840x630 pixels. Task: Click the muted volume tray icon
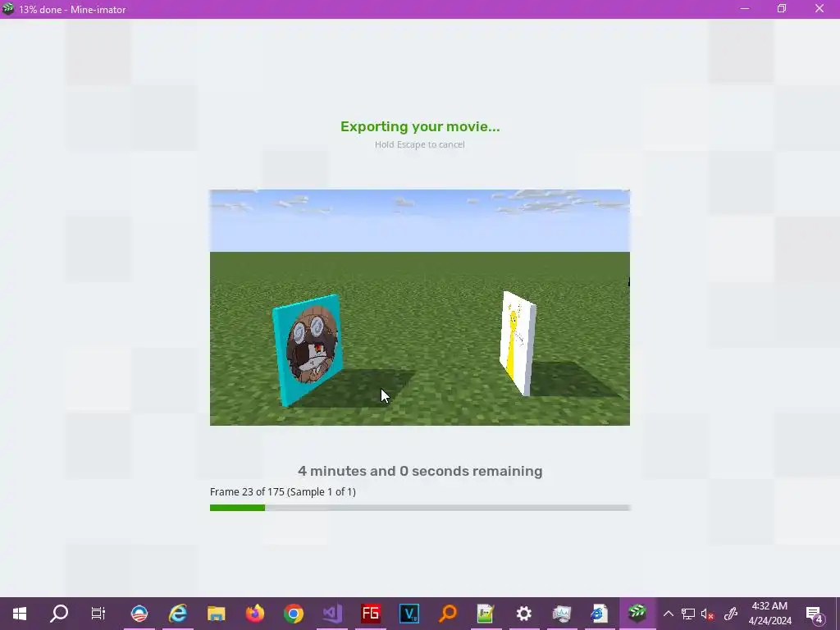(708, 614)
